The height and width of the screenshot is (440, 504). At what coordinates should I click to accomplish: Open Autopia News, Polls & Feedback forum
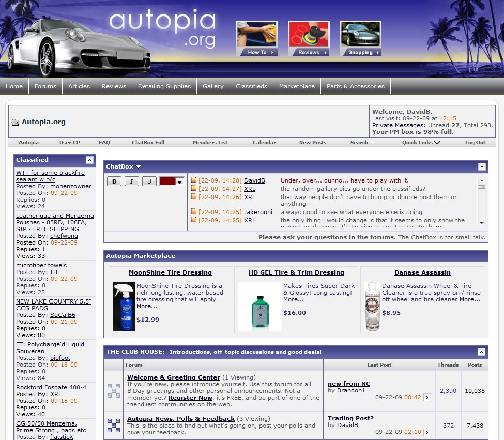tap(181, 419)
